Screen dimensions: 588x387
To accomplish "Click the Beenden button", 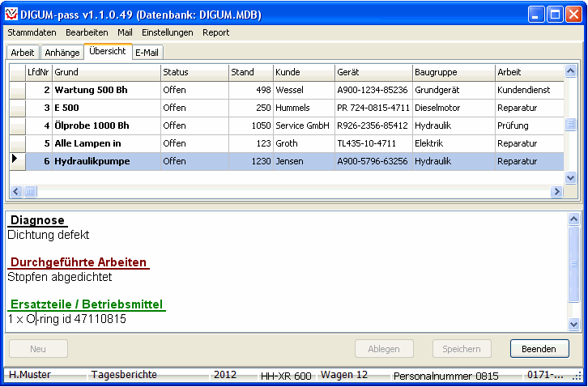I will coord(539,349).
